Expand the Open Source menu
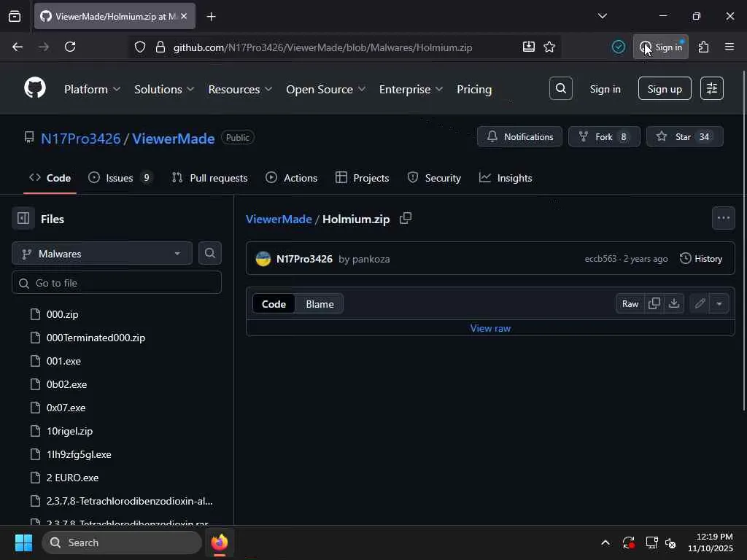This screenshot has width=747, height=560. tap(325, 89)
